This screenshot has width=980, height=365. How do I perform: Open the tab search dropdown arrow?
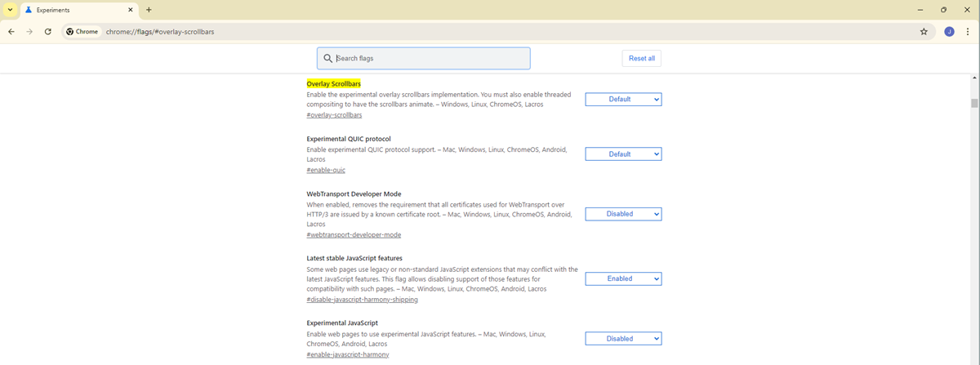(x=9, y=10)
